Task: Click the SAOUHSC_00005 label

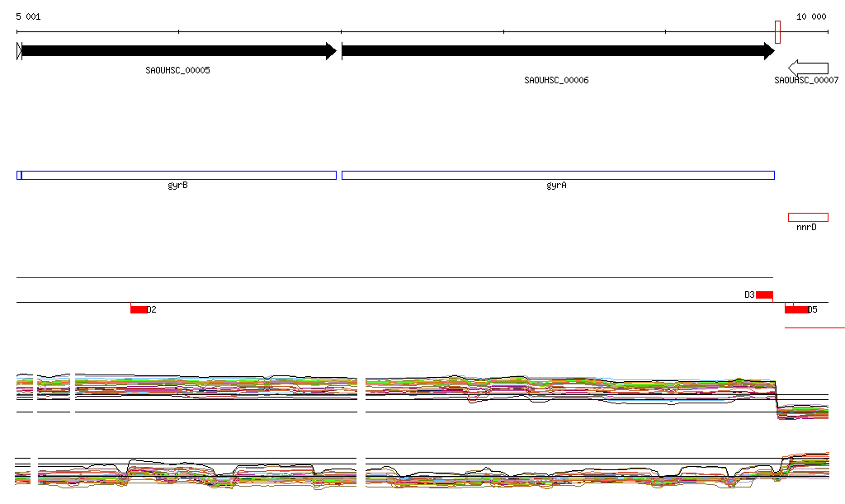Action: point(178,71)
